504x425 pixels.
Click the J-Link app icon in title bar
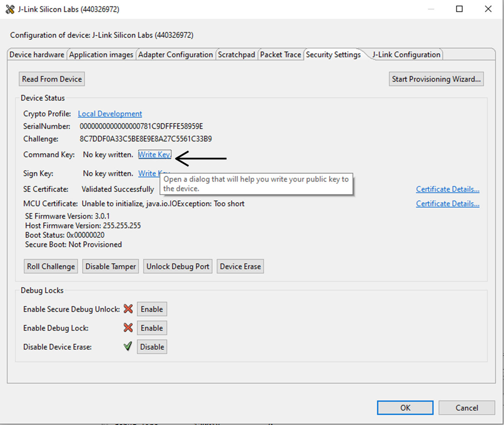point(10,9)
